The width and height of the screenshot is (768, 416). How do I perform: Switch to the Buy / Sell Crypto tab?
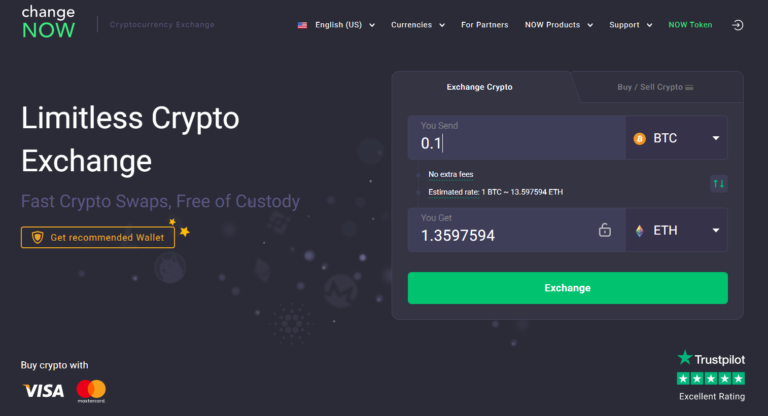(655, 88)
